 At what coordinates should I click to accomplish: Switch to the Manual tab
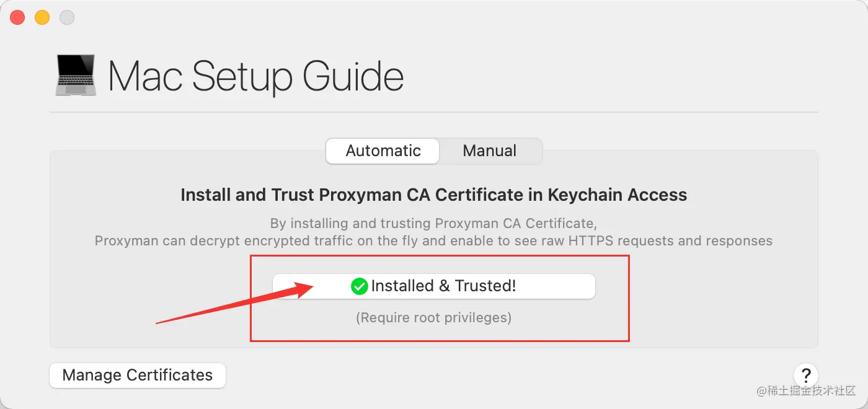(489, 151)
